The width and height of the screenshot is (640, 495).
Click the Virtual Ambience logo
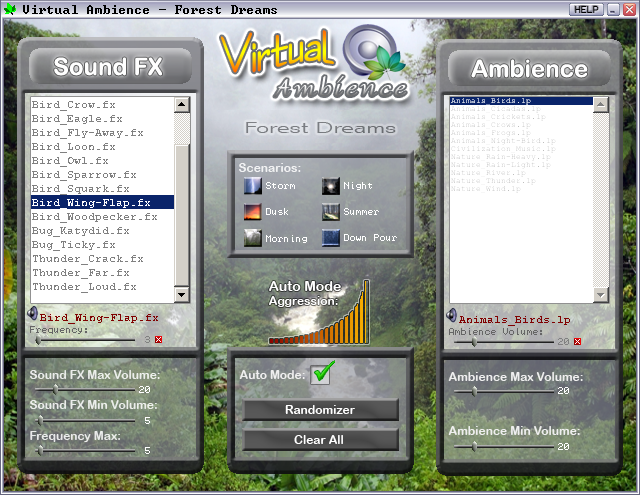[314, 63]
